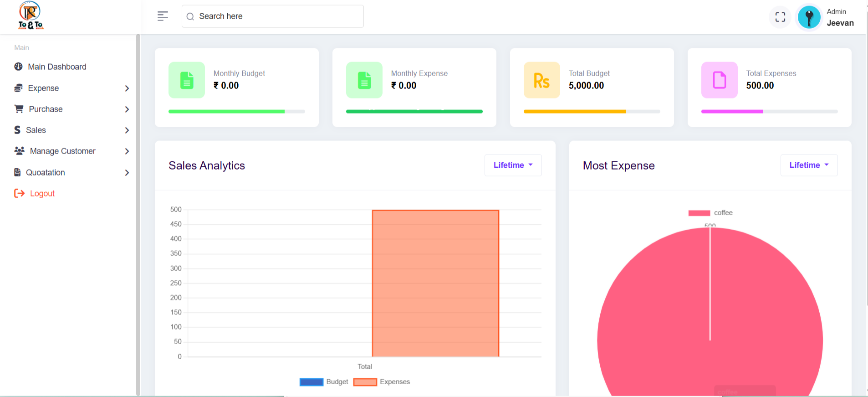Expand the Expense sidebar submenu
868x397 pixels.
(71, 88)
